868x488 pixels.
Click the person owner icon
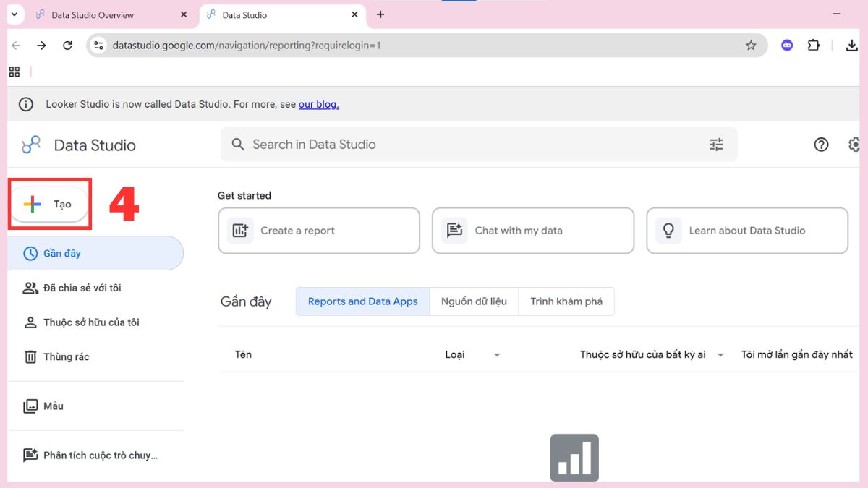[x=30, y=322]
